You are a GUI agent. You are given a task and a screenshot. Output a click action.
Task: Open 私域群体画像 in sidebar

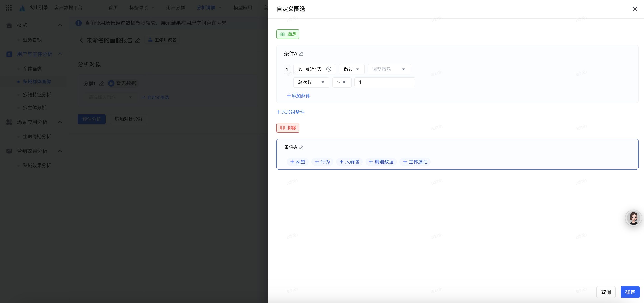tap(37, 82)
